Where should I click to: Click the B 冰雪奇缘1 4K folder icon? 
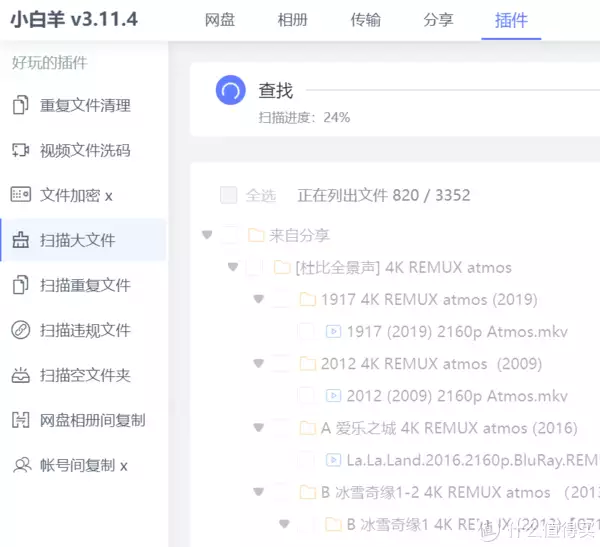coord(333,524)
